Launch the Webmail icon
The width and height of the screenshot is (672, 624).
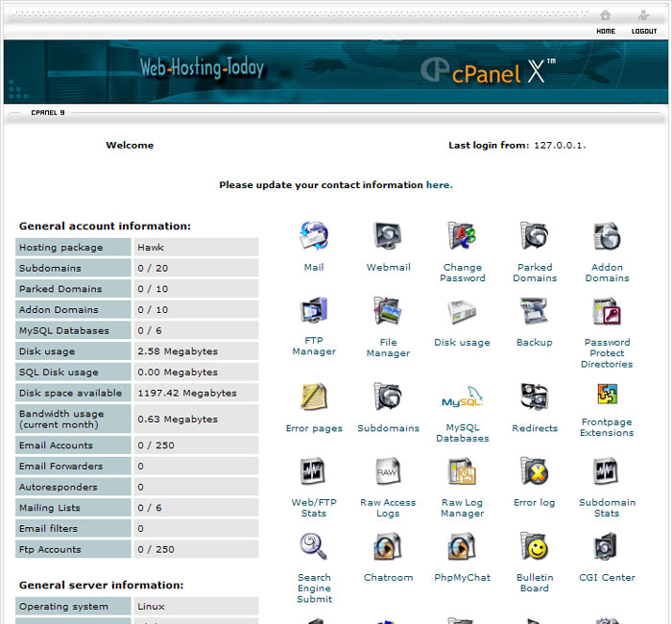tap(388, 236)
